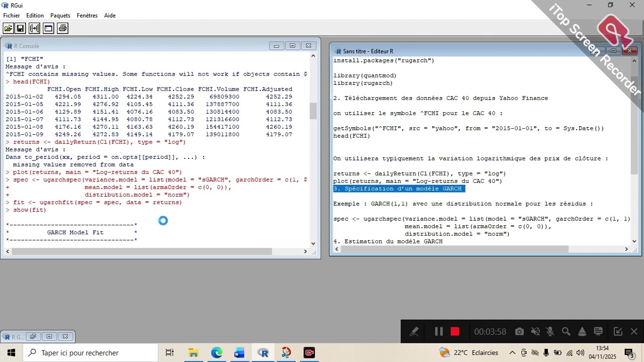Click highlighted line Spécification d'un modèle GARCH
644x362 pixels.
[399, 189]
